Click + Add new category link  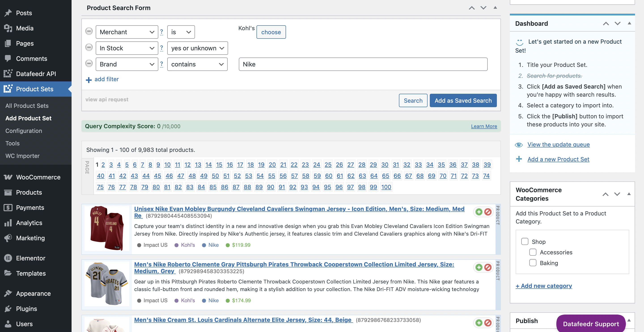pos(544,286)
